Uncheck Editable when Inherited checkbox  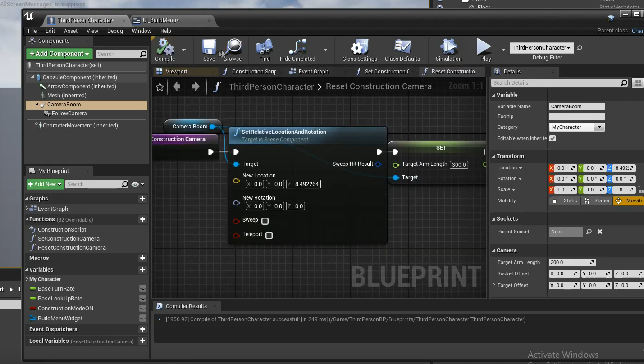553,138
